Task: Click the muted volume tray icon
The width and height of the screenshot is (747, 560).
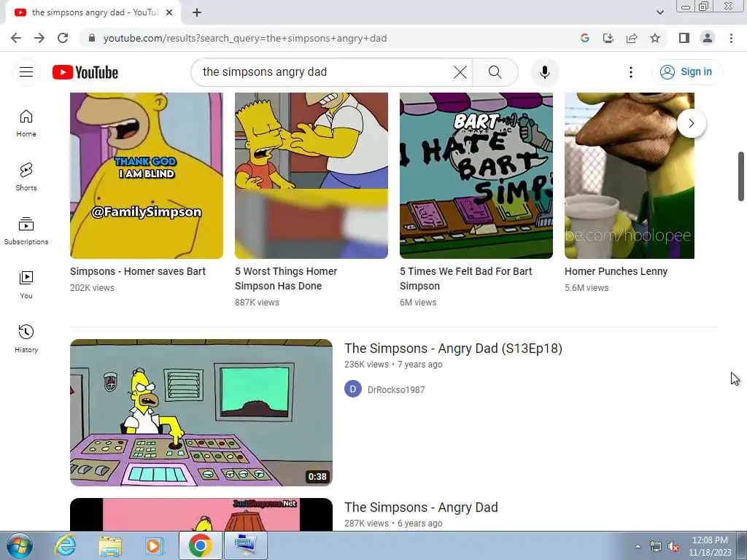Action: (x=673, y=547)
